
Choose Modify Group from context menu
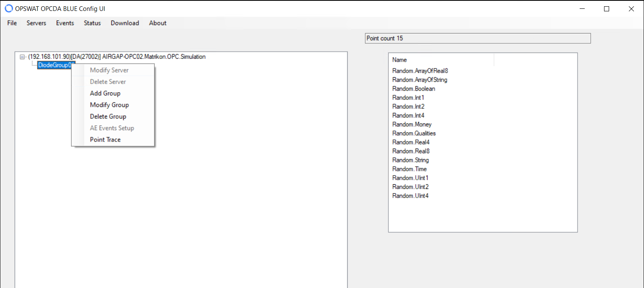click(113, 105)
